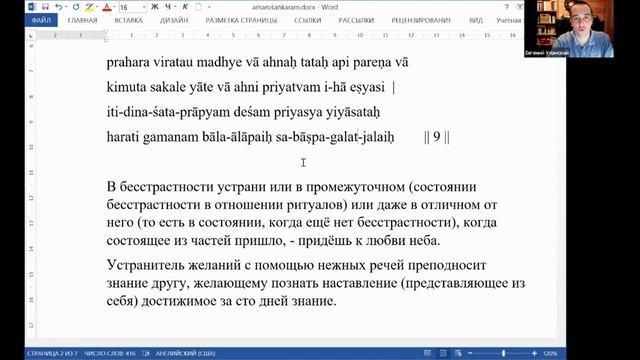Switch to the ГЛАВНАЯ tab

point(82,20)
